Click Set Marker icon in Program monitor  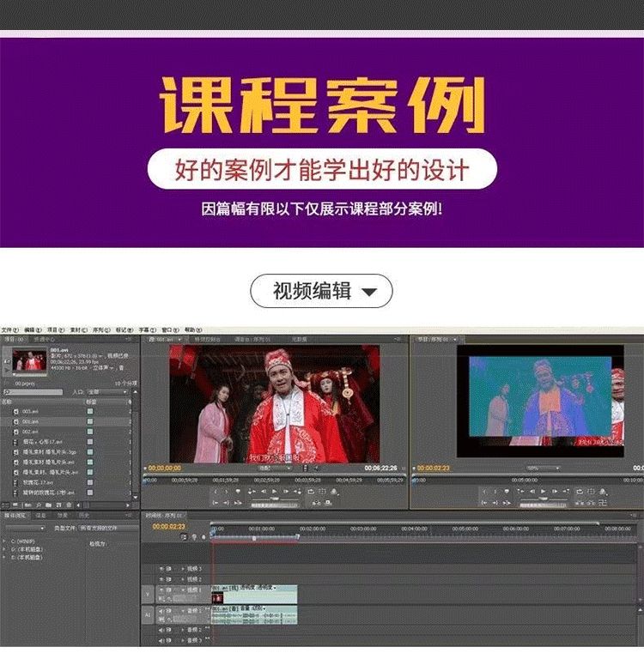coord(507,492)
